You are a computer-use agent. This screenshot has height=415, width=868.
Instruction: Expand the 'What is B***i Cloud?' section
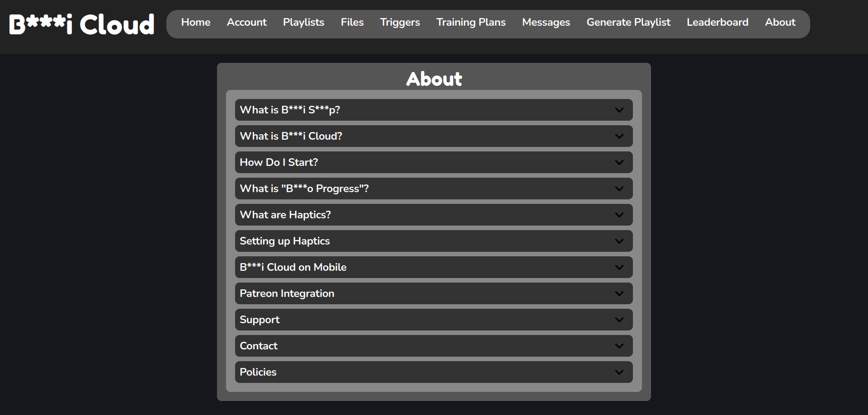(x=434, y=136)
